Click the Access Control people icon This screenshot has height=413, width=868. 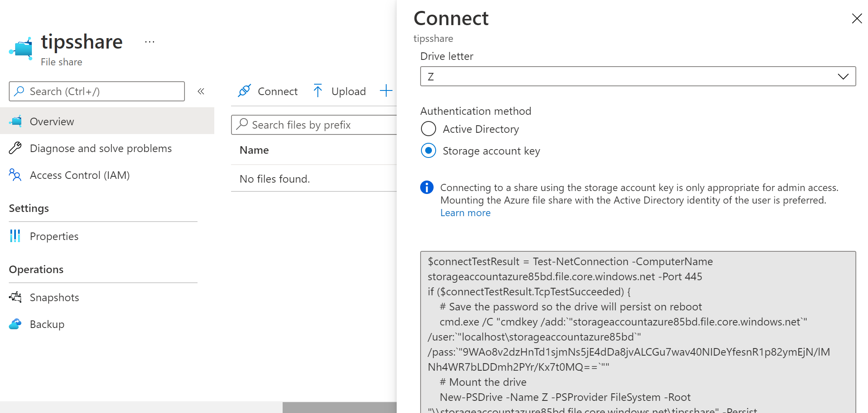tap(16, 175)
